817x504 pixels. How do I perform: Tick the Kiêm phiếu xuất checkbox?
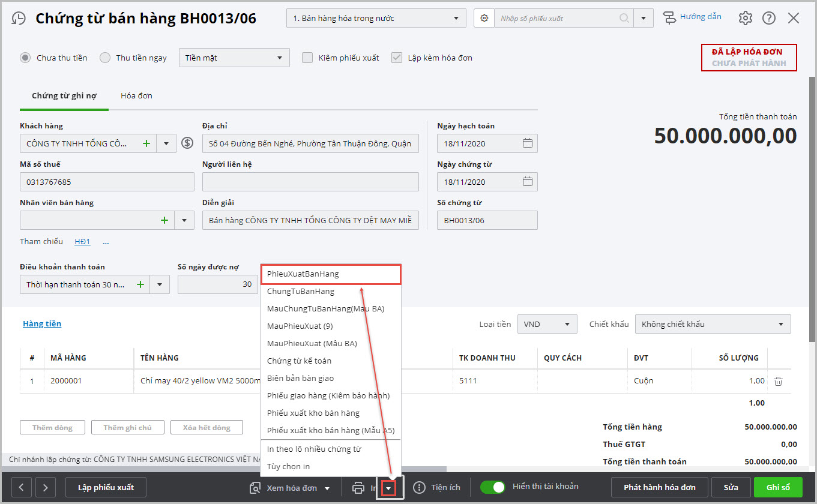pos(307,58)
